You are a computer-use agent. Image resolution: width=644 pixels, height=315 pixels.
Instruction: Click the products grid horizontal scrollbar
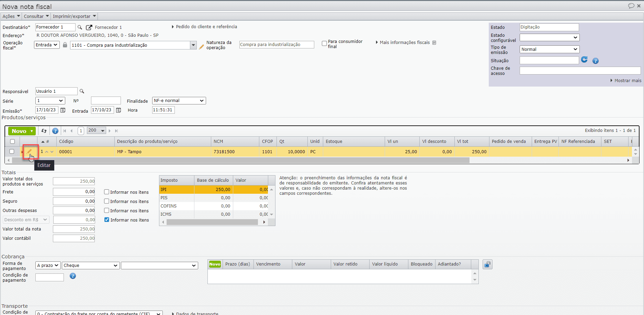coord(240,160)
